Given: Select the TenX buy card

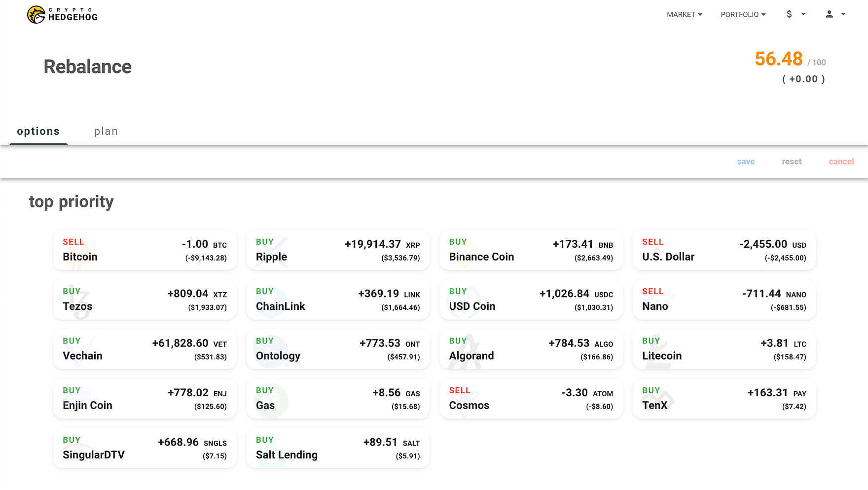Looking at the screenshot, I should pyautogui.click(x=724, y=399).
